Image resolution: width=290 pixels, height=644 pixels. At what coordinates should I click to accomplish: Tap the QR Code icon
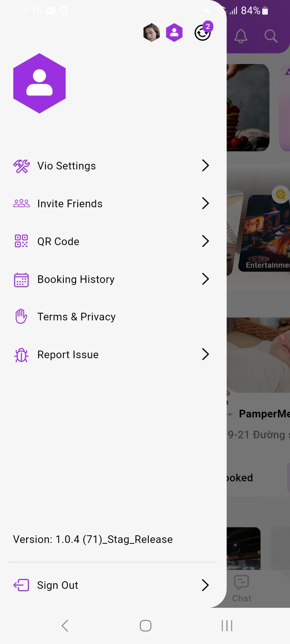(x=21, y=242)
